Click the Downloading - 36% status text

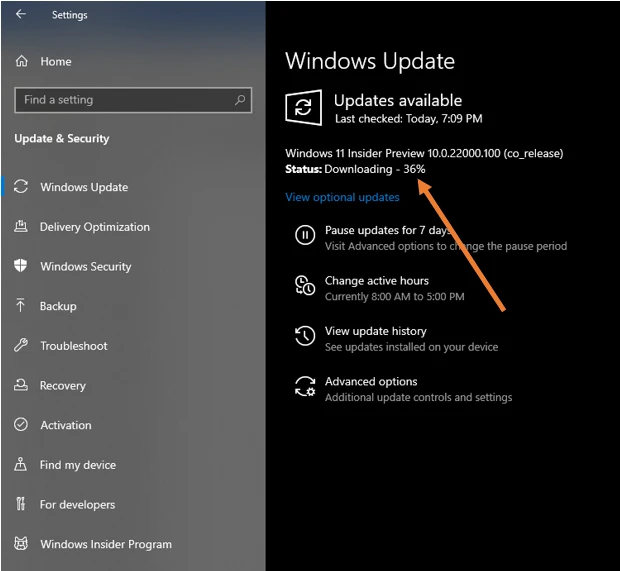[x=374, y=169]
